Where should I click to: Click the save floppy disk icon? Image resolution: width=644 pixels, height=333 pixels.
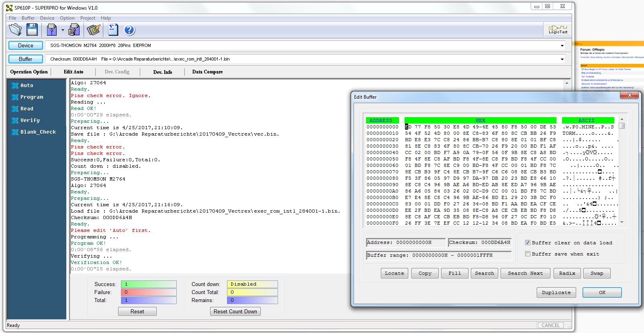click(32, 30)
